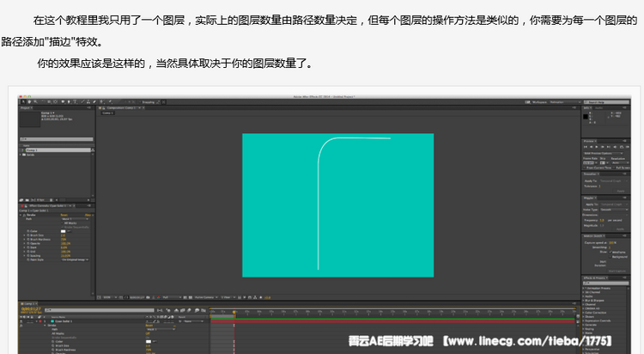Click the composition mini-flowchart icon in timeline
Screen dimensions: 644x354
[160, 310]
